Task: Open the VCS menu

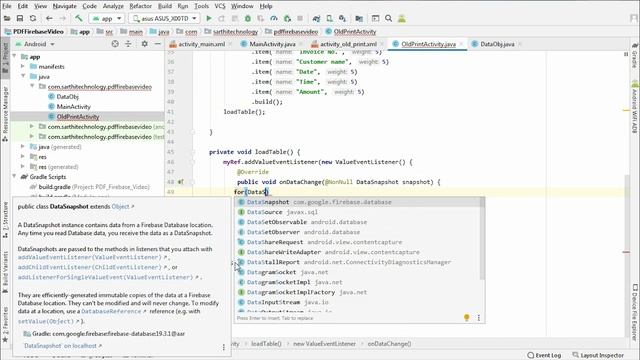Action: pyautogui.click(x=220, y=6)
